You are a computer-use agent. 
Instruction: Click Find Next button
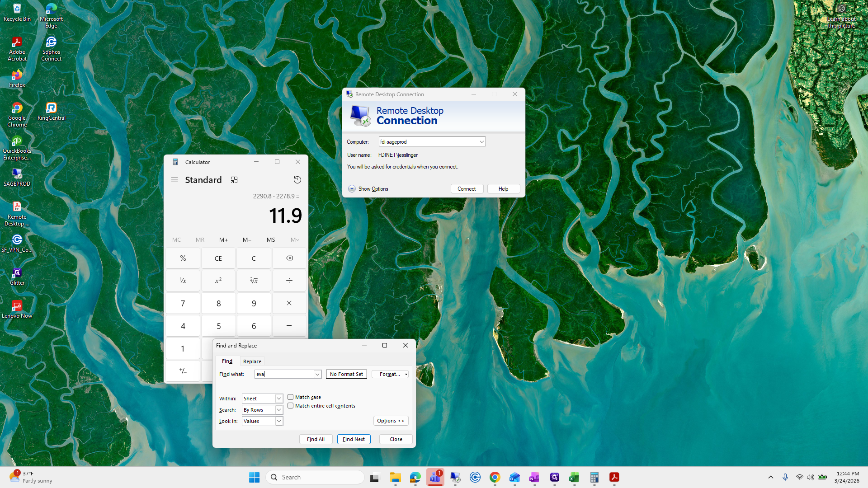(x=354, y=439)
